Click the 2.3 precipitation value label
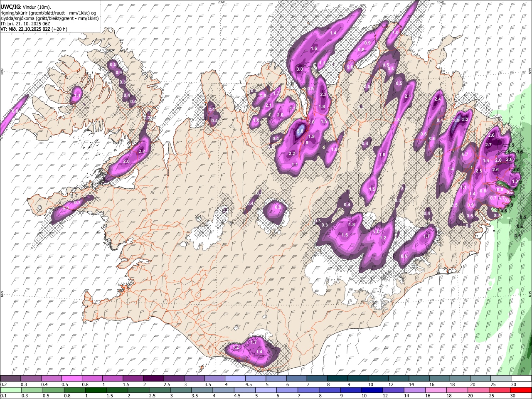This screenshot has height=399, width=532. coord(324,95)
